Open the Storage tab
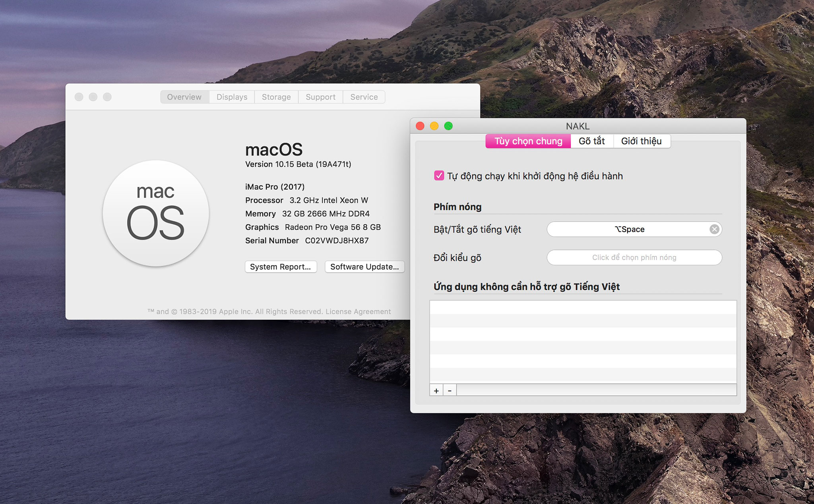Viewport: 814px width, 504px height. click(x=276, y=97)
